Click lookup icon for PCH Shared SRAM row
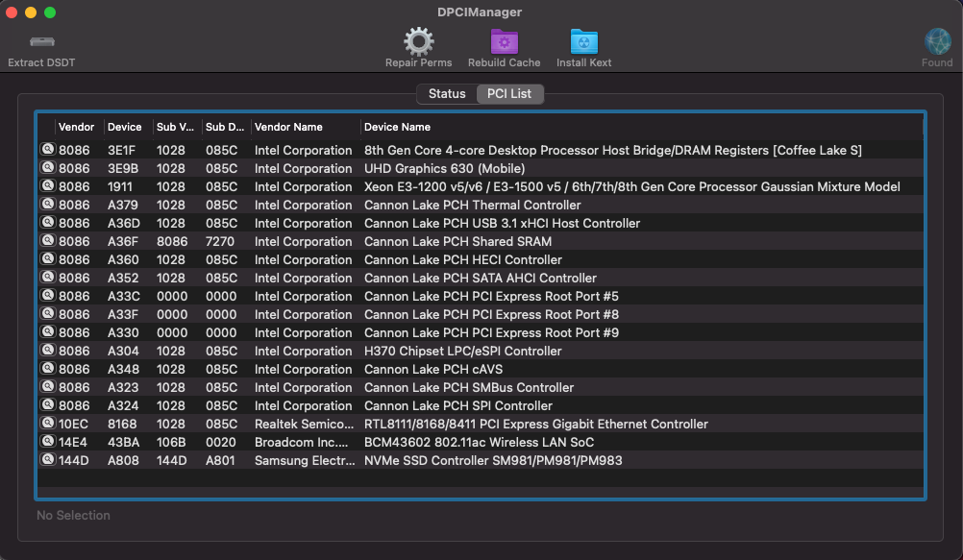963x560 pixels. pos(48,241)
